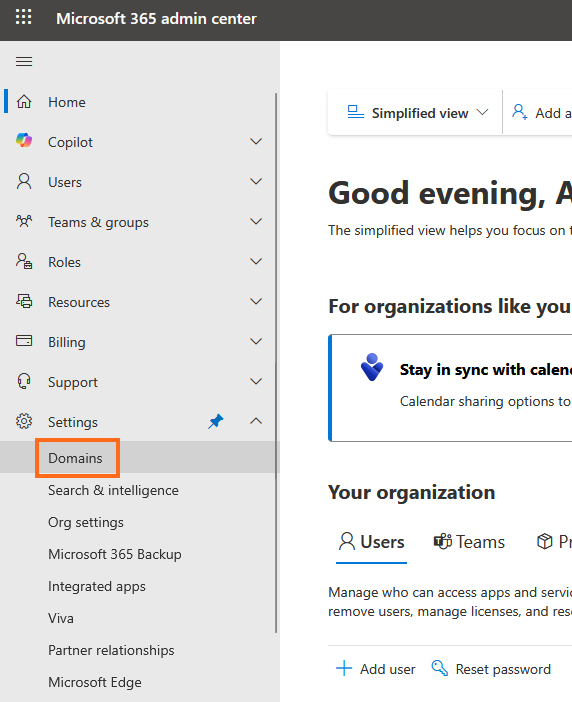
Task: Click the Resources label in navigation
Action: point(79,302)
